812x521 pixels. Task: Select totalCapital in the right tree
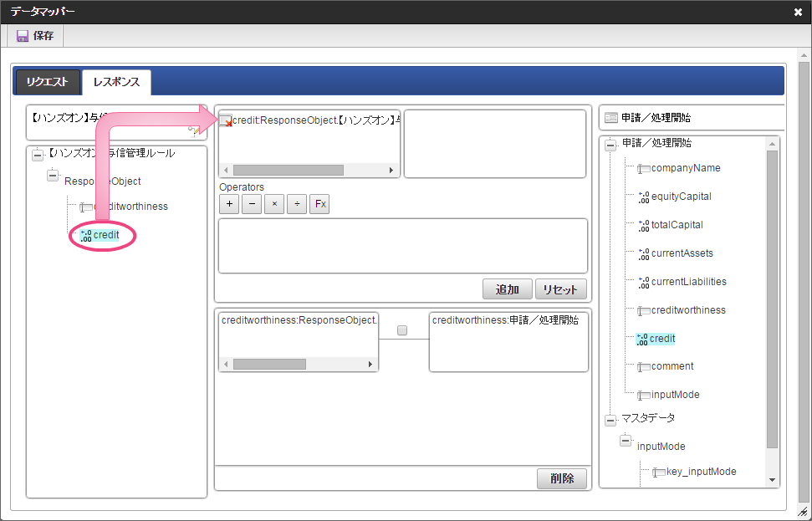[677, 225]
